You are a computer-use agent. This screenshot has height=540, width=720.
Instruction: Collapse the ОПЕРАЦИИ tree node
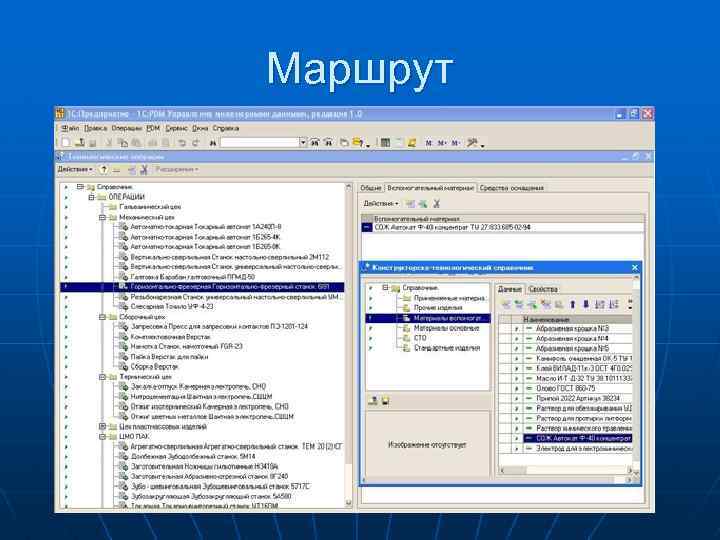click(91, 197)
